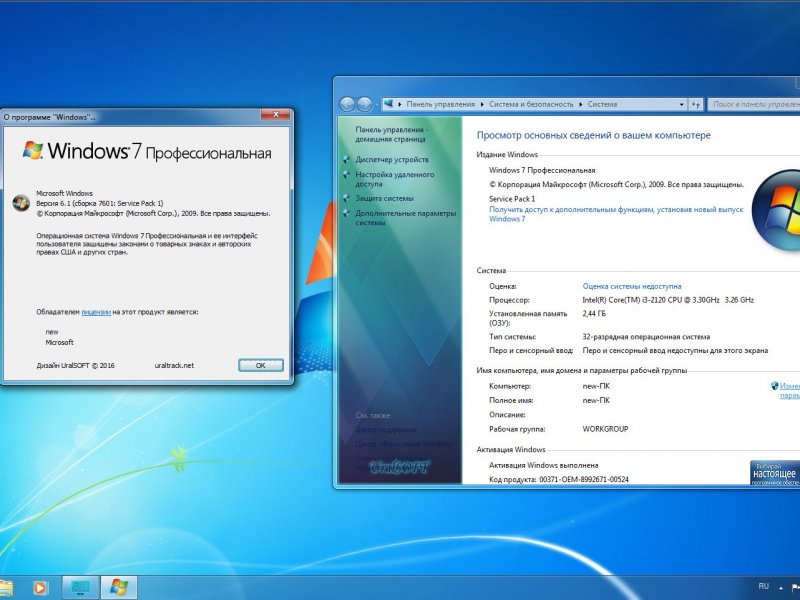Focus the Control Panel search field
Image resolution: width=800 pixels, height=600 pixels.
(x=754, y=104)
